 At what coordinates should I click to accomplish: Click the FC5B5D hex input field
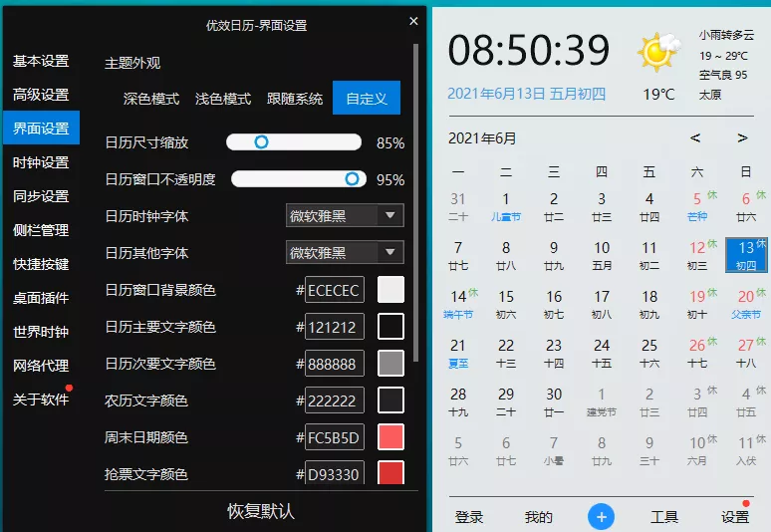(335, 437)
